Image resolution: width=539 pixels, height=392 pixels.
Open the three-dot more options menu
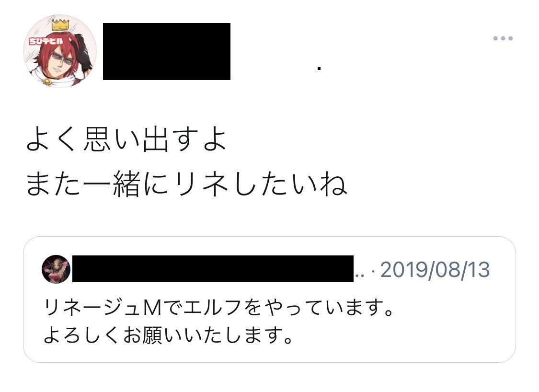[x=503, y=38]
